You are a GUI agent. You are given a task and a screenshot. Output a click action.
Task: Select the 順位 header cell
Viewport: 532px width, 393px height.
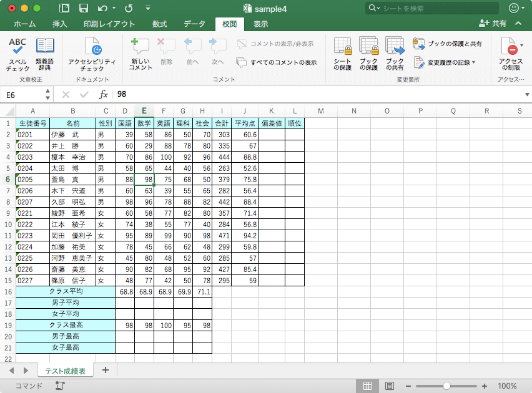pyautogui.click(x=295, y=124)
